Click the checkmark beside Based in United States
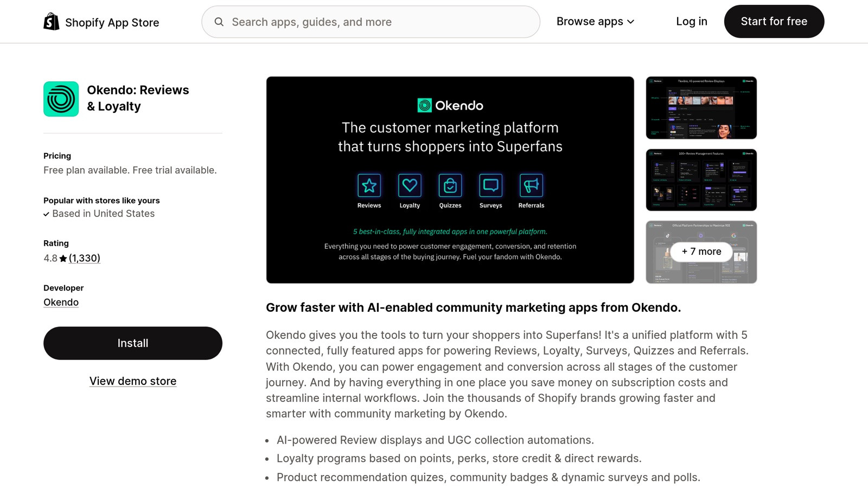This screenshot has width=868, height=488. [47, 214]
